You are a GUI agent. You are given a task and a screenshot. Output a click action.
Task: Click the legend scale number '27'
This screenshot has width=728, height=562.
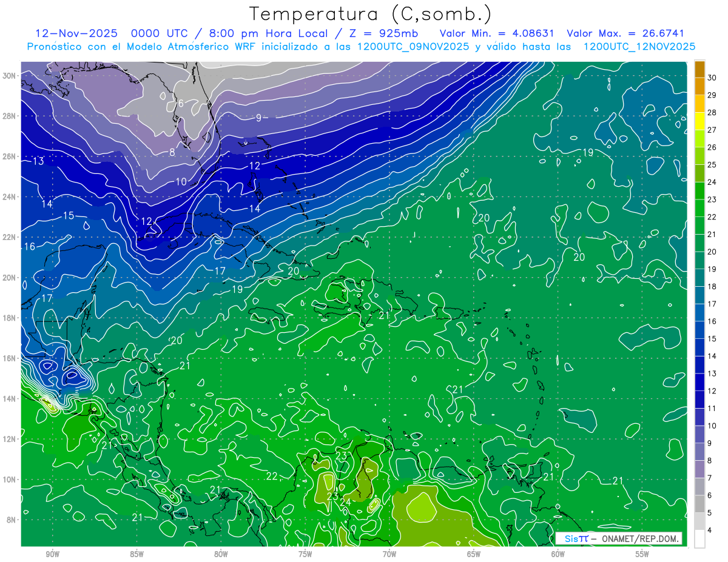(x=712, y=130)
